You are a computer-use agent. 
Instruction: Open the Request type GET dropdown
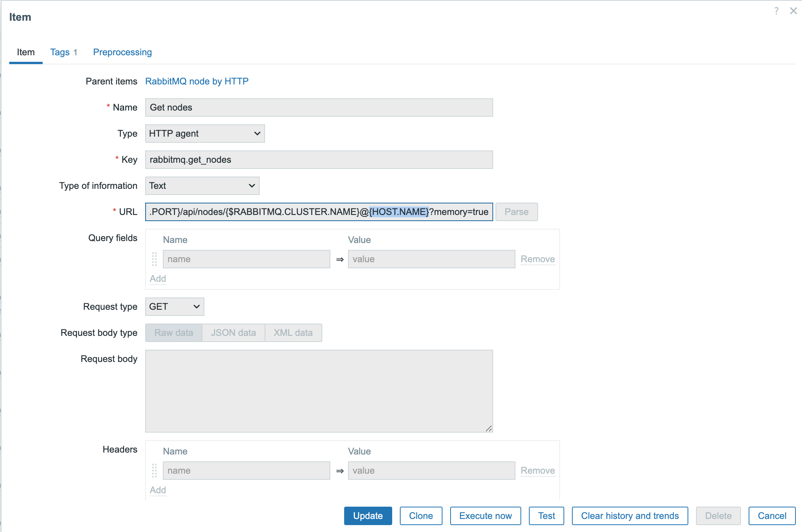(x=174, y=307)
